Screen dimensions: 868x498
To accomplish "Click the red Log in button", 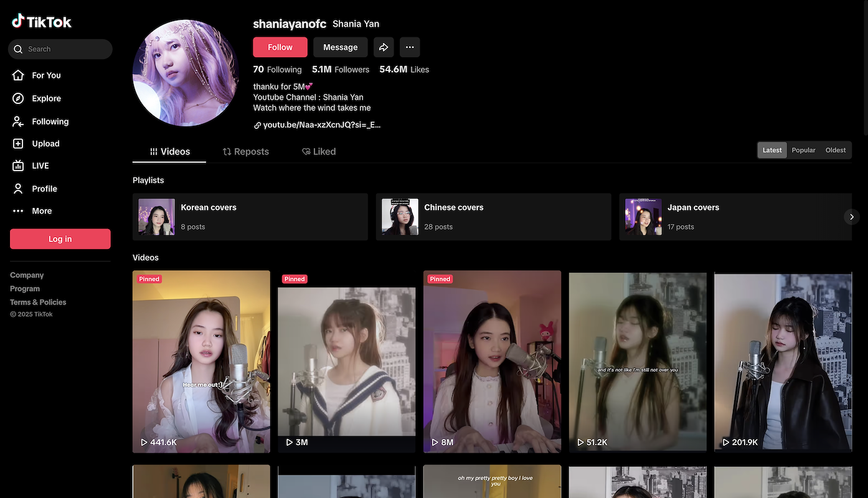I will (x=60, y=239).
